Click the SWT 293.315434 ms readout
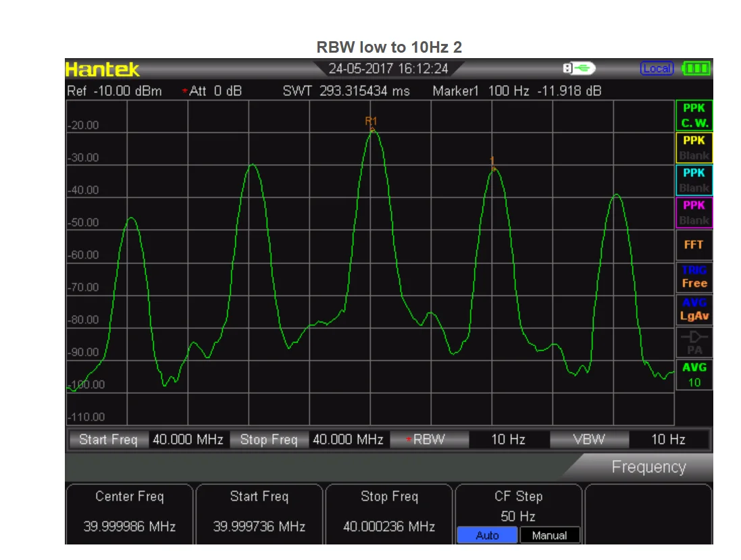This screenshot has width=741, height=560. [x=346, y=91]
